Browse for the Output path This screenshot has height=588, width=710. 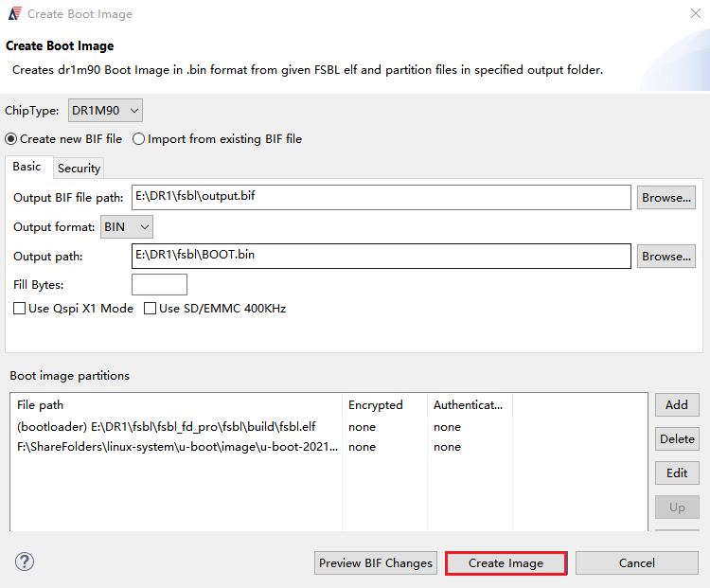666,257
